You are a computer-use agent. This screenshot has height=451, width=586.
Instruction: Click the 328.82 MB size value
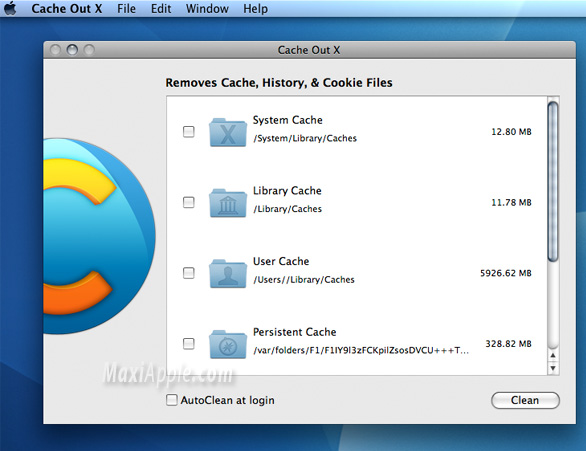(508, 343)
